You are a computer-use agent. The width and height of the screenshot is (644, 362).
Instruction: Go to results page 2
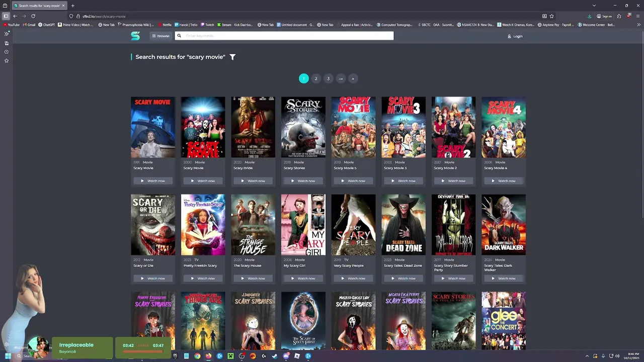pyautogui.click(x=316, y=78)
